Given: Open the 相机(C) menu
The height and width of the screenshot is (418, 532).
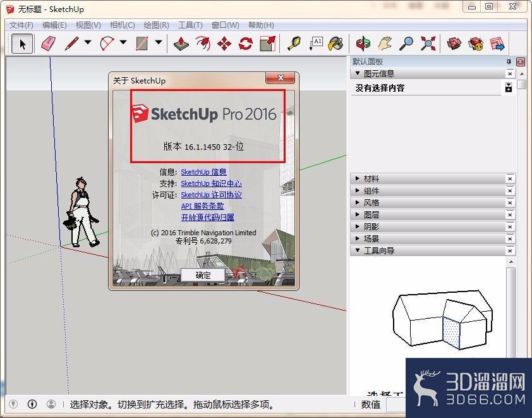Looking at the screenshot, I should point(122,25).
